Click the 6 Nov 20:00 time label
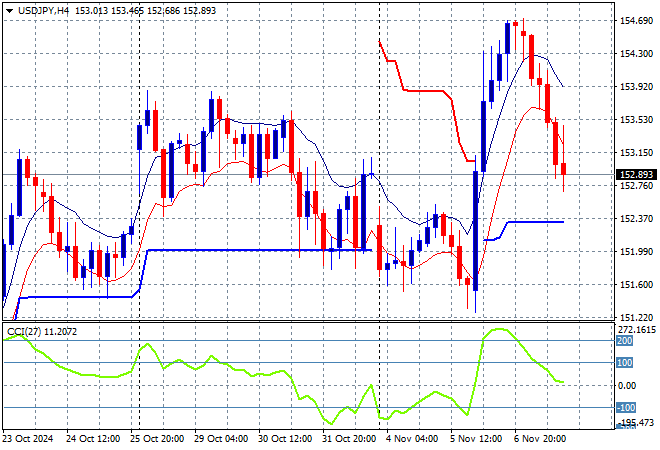 [x=540, y=439]
